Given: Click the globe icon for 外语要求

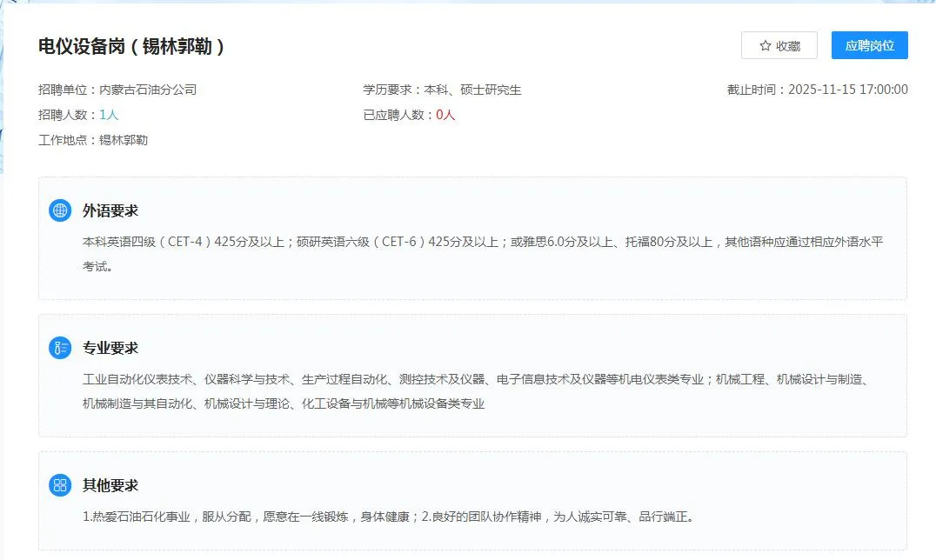Looking at the screenshot, I should (60, 210).
